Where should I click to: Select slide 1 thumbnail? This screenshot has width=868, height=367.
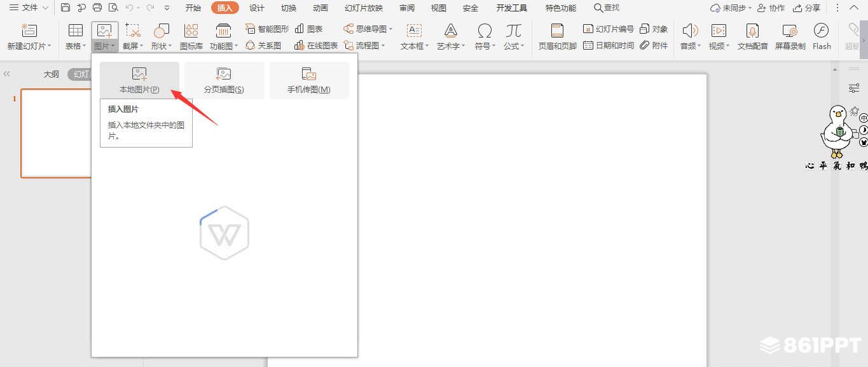click(x=56, y=133)
